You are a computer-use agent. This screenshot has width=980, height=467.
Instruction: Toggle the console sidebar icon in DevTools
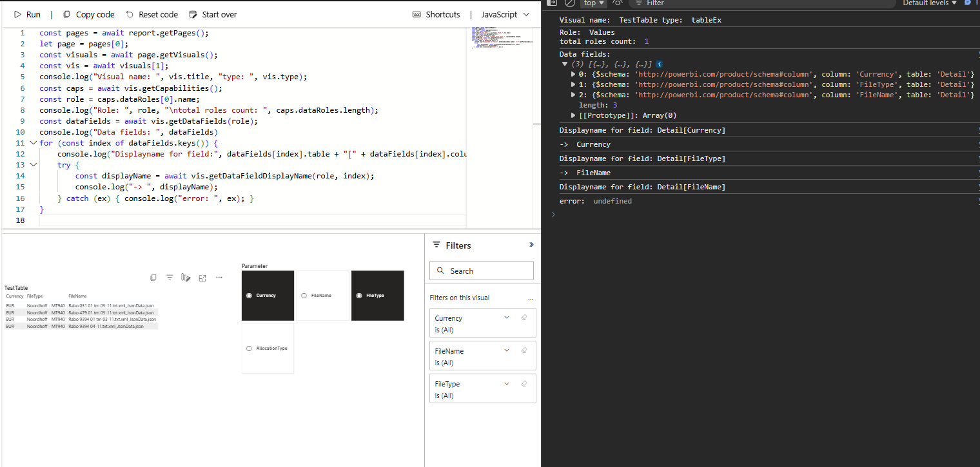[552, 3]
